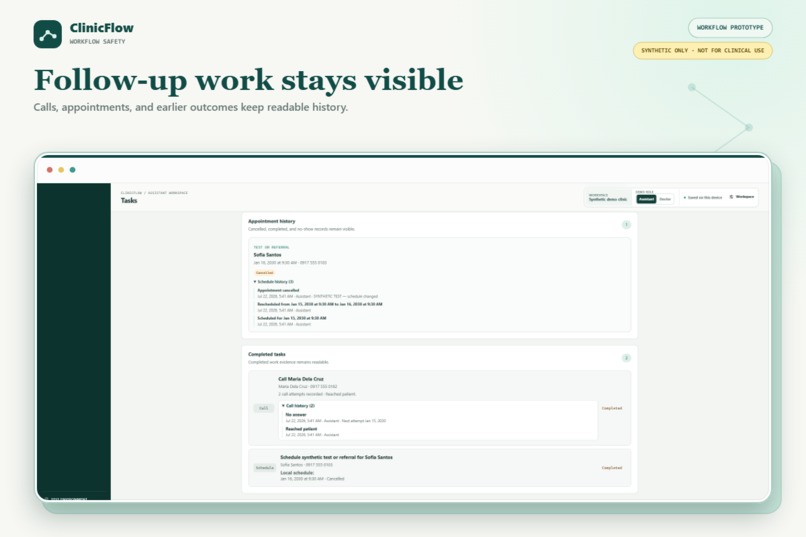Click the Completed tasks count badge
Screen dimensions: 806x537
click(626, 358)
